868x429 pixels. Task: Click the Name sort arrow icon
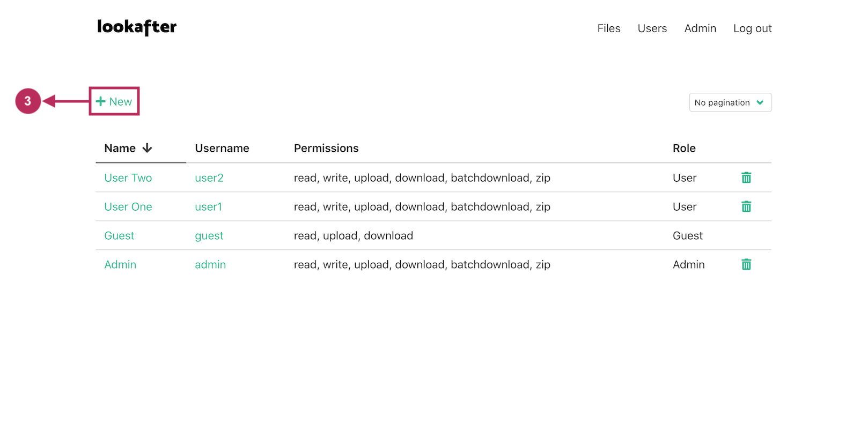(147, 148)
